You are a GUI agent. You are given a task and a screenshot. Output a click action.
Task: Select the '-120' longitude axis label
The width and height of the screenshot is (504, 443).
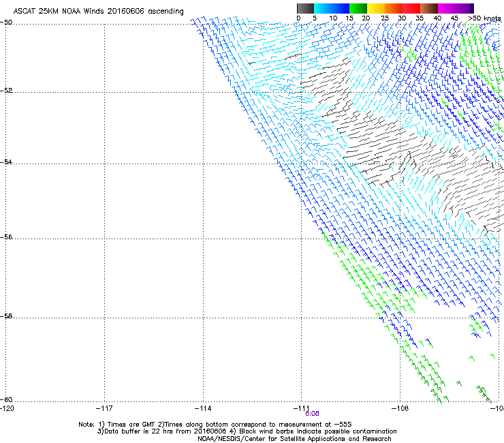[x=7, y=408]
